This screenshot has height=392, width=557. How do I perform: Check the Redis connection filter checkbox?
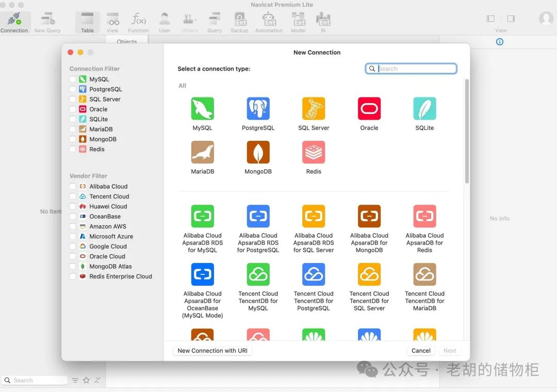(73, 149)
